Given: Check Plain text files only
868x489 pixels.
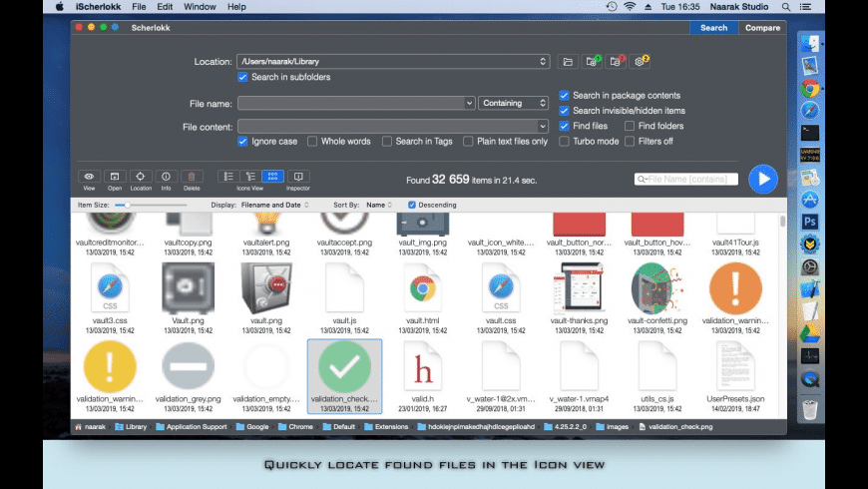Looking at the screenshot, I should coord(468,142).
